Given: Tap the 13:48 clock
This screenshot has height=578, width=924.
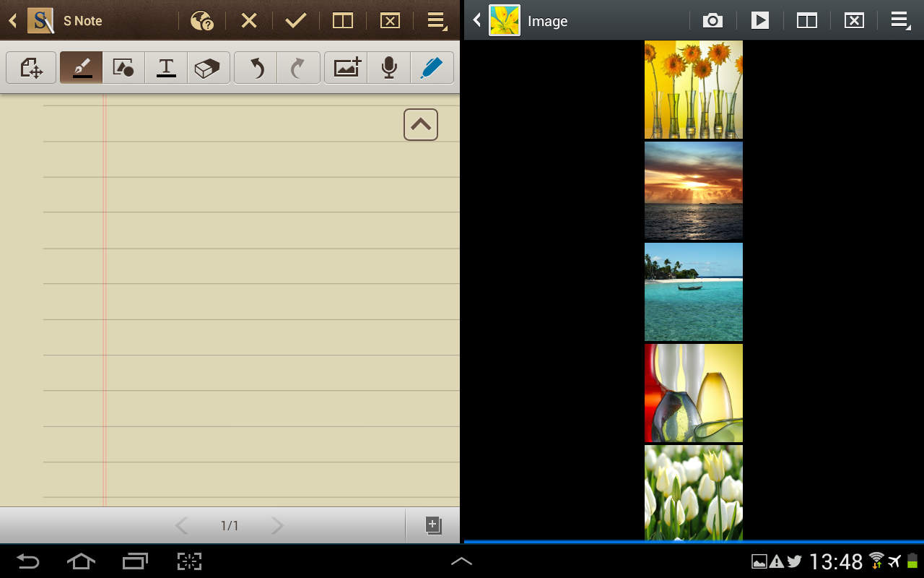Looking at the screenshot, I should [836, 561].
